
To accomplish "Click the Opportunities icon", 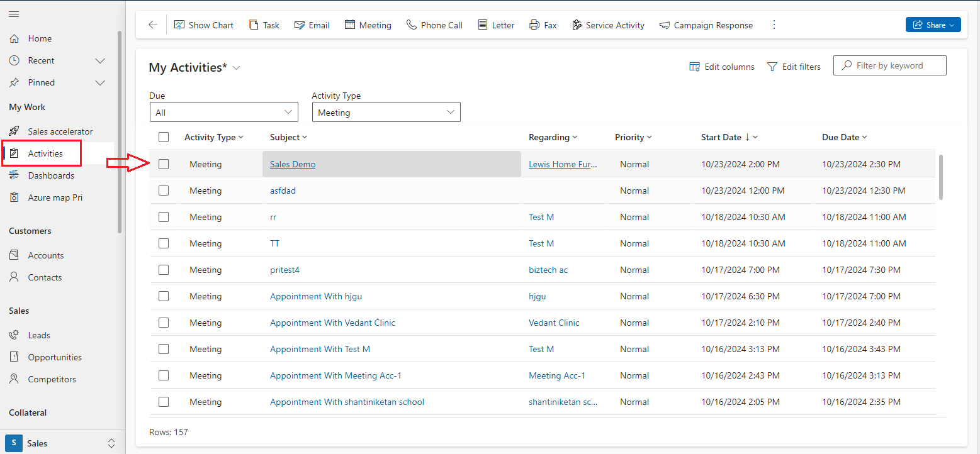I will pos(14,357).
